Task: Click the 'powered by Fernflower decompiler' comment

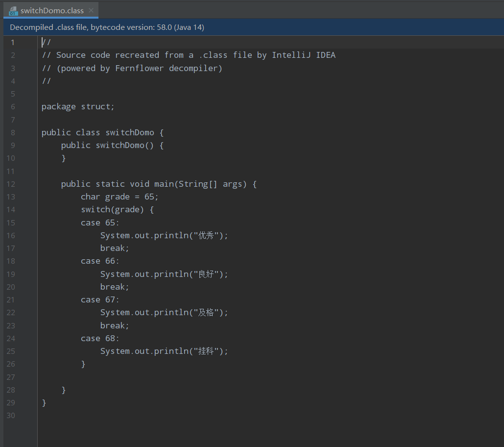Action: coord(132,68)
